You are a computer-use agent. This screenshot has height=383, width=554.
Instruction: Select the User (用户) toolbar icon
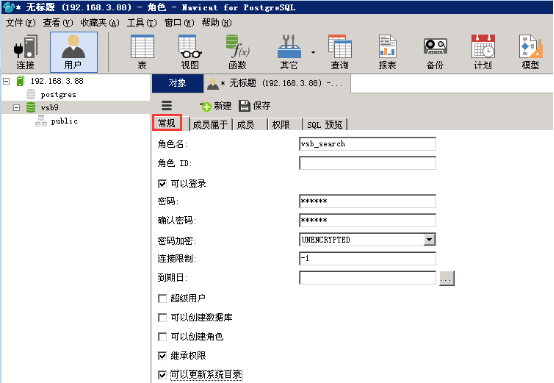(x=74, y=52)
